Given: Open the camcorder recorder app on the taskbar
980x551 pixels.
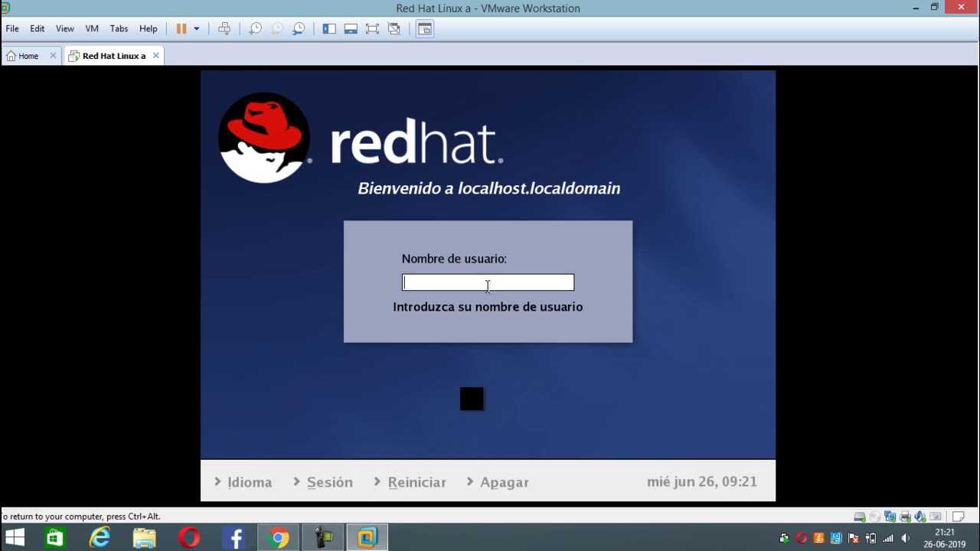Looking at the screenshot, I should click(x=323, y=538).
